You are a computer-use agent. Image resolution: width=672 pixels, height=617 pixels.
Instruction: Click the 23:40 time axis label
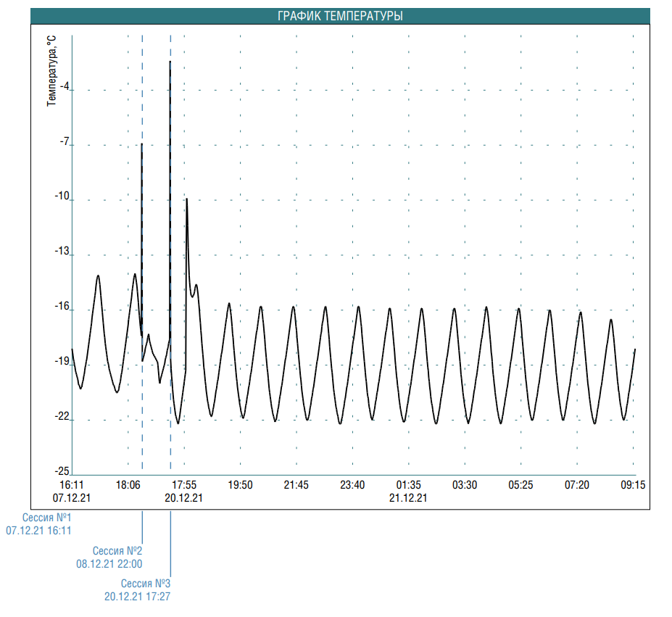pos(352,485)
